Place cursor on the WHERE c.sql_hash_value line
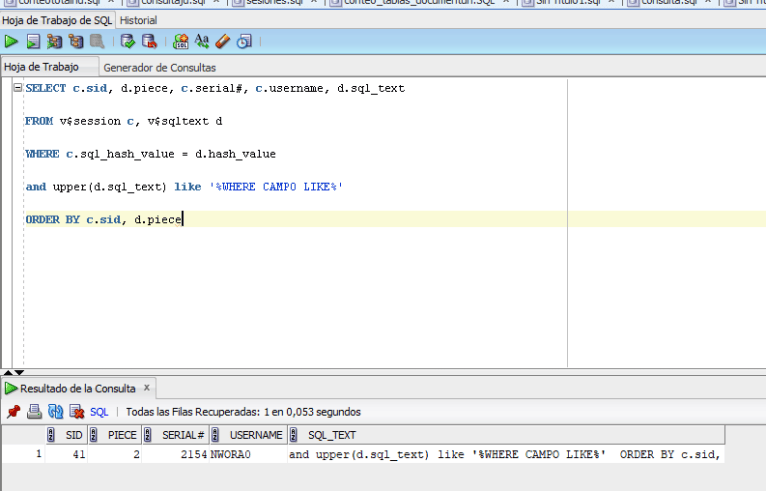The image size is (766, 491). (x=150, y=154)
